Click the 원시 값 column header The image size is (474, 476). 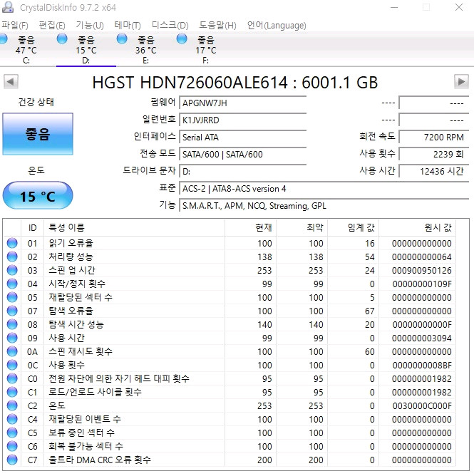418,228
